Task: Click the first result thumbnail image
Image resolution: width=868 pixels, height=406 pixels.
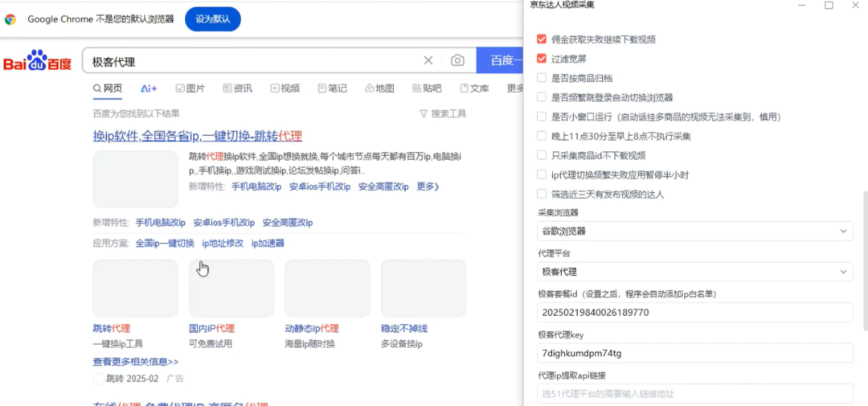Action: (136, 179)
